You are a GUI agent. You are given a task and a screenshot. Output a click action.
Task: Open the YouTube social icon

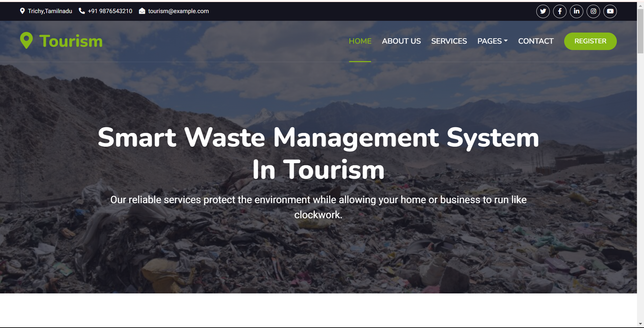610,11
